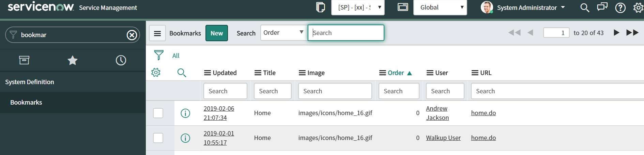Open record updated 2019-02-01 10:55:17
The width and height of the screenshot is (644, 155).
pos(219,138)
